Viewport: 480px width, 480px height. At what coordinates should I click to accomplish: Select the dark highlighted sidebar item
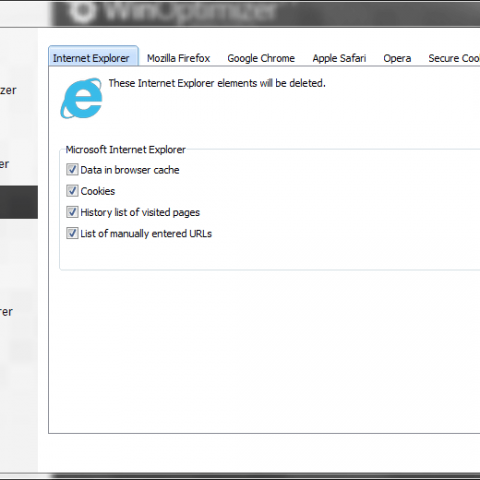pyautogui.click(x=19, y=202)
